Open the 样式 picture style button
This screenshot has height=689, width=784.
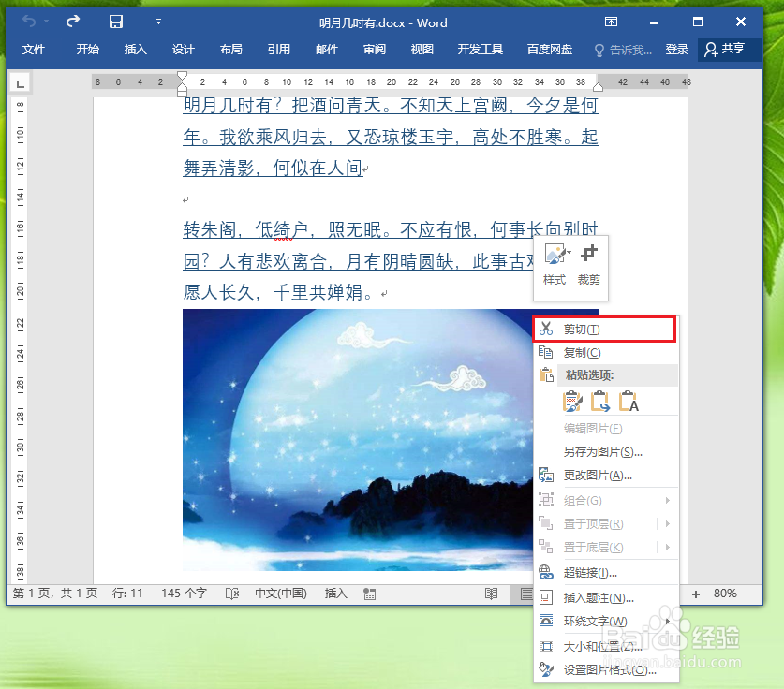coord(555,265)
